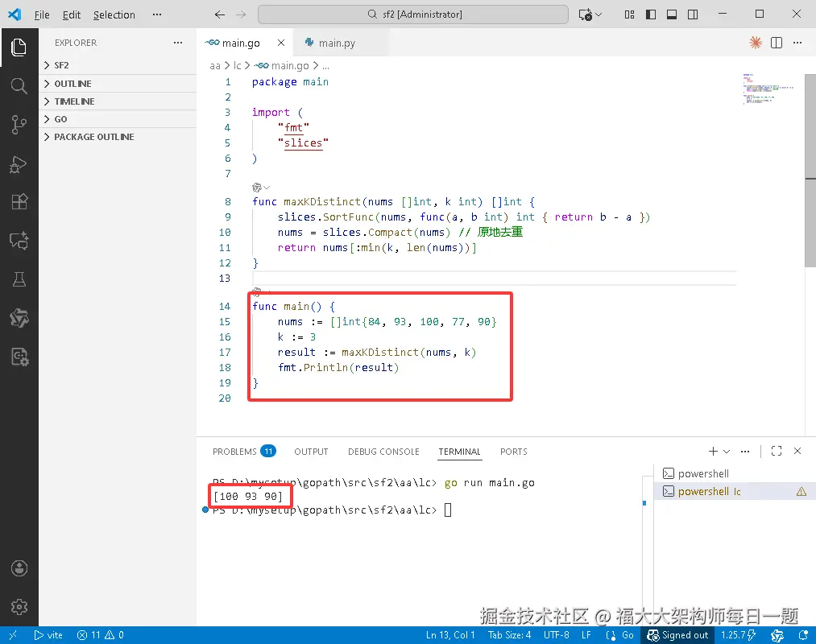Open Run and Debug view

[19, 164]
